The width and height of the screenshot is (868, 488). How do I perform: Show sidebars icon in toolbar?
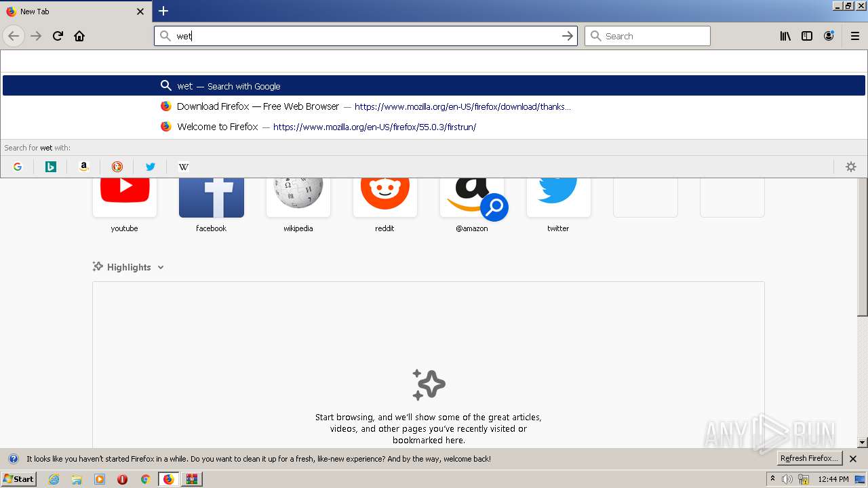(x=807, y=36)
